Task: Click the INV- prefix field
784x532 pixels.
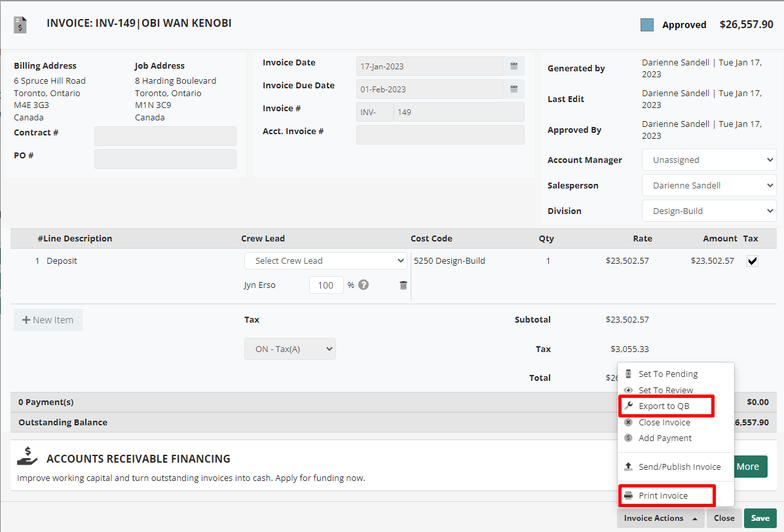Action: pos(375,112)
